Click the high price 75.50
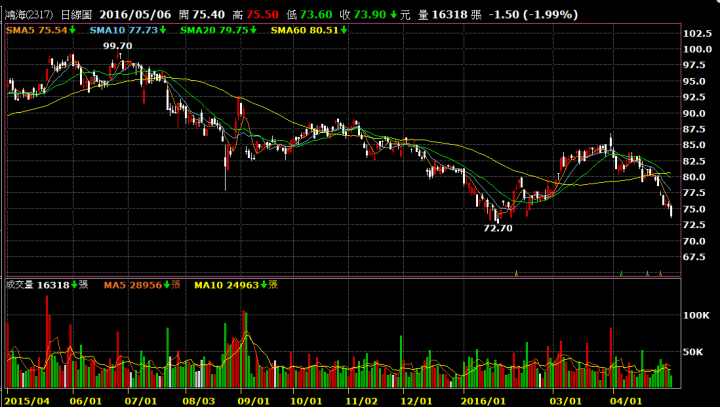 point(262,15)
